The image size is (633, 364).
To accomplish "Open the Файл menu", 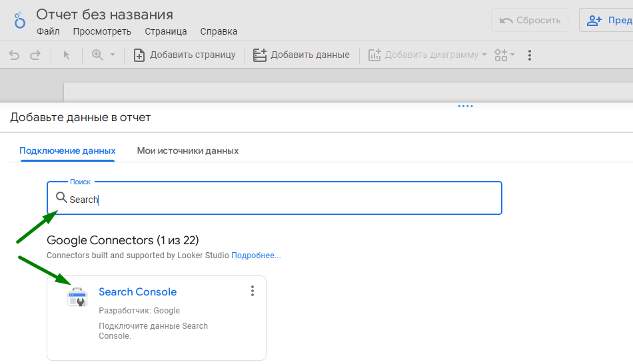I will (48, 31).
